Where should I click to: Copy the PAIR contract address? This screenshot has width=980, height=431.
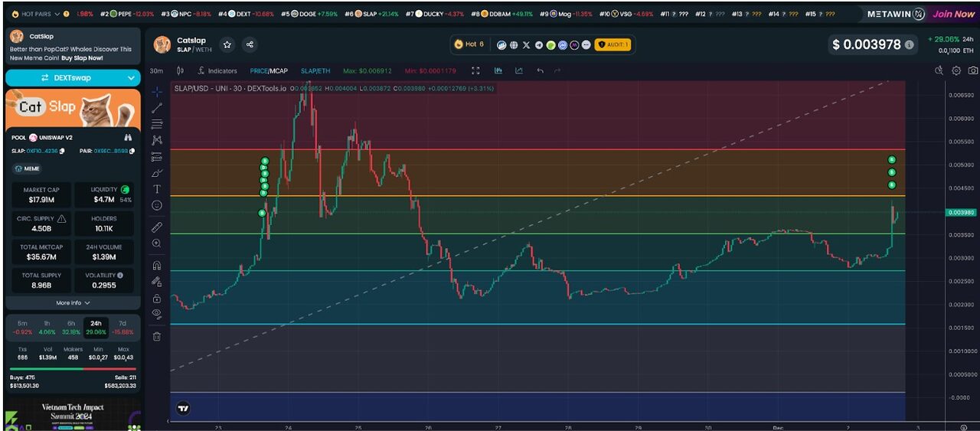tap(132, 151)
